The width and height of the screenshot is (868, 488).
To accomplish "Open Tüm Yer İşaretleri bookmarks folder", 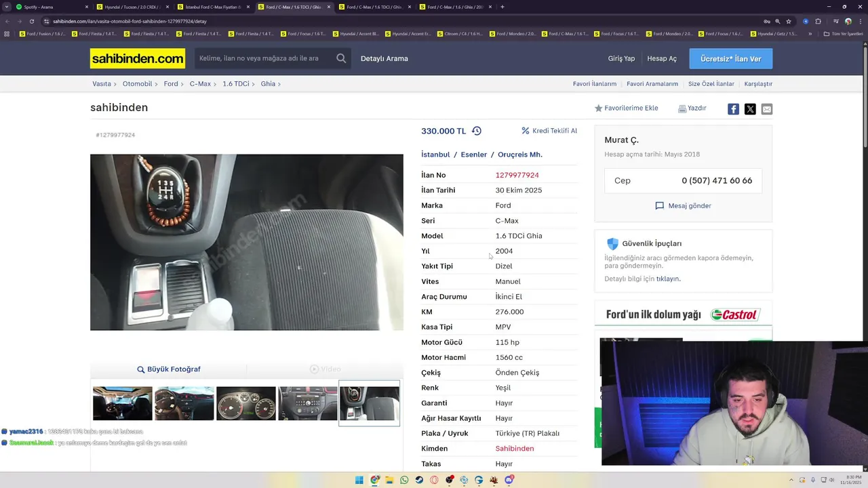I will coord(844,34).
